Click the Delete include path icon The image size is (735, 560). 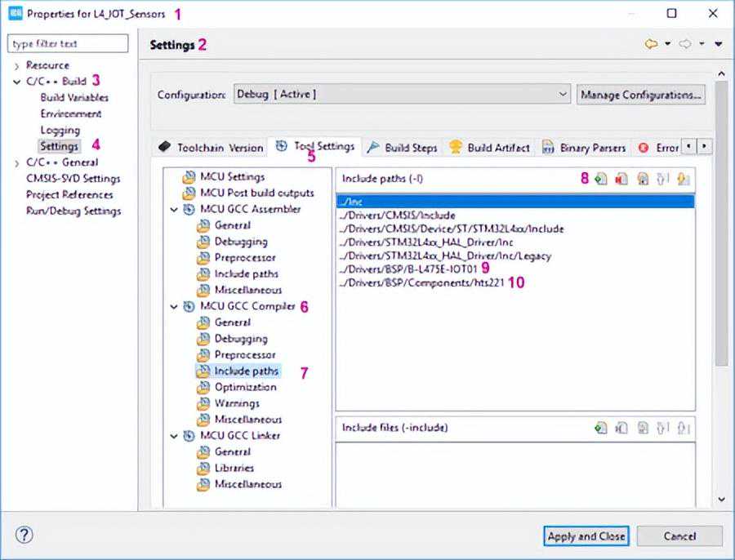[621, 179]
